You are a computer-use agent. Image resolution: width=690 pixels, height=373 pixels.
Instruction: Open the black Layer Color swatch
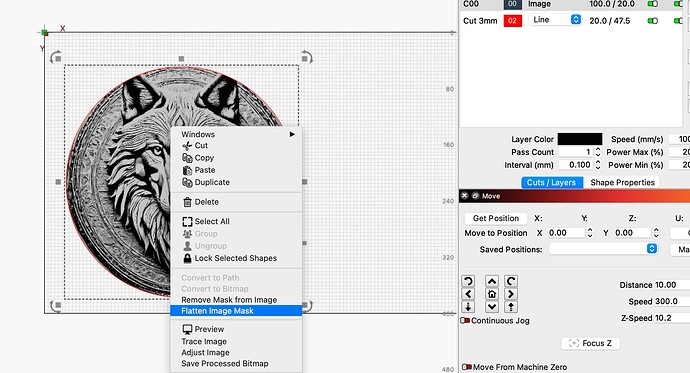pos(580,139)
